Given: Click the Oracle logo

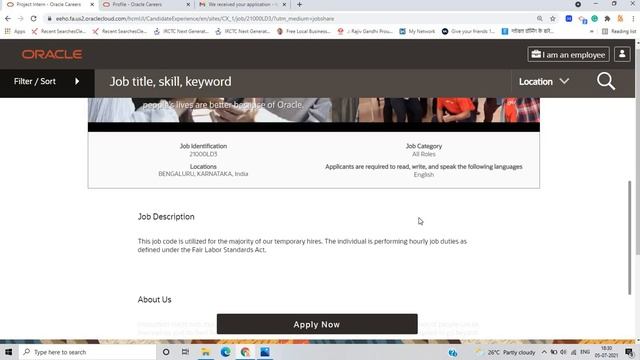Looking at the screenshot, I should pos(52,54).
